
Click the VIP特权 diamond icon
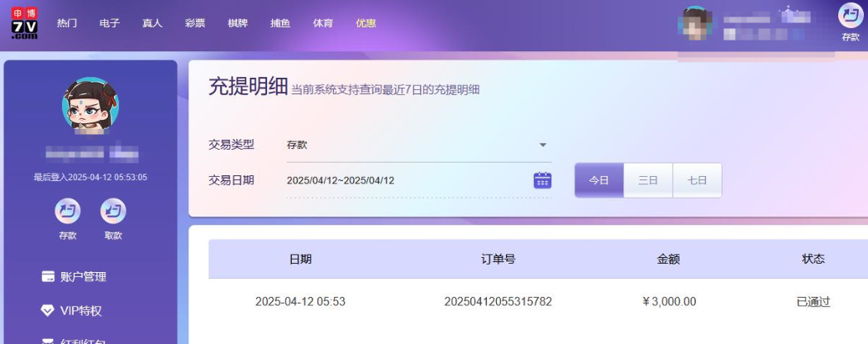48,311
